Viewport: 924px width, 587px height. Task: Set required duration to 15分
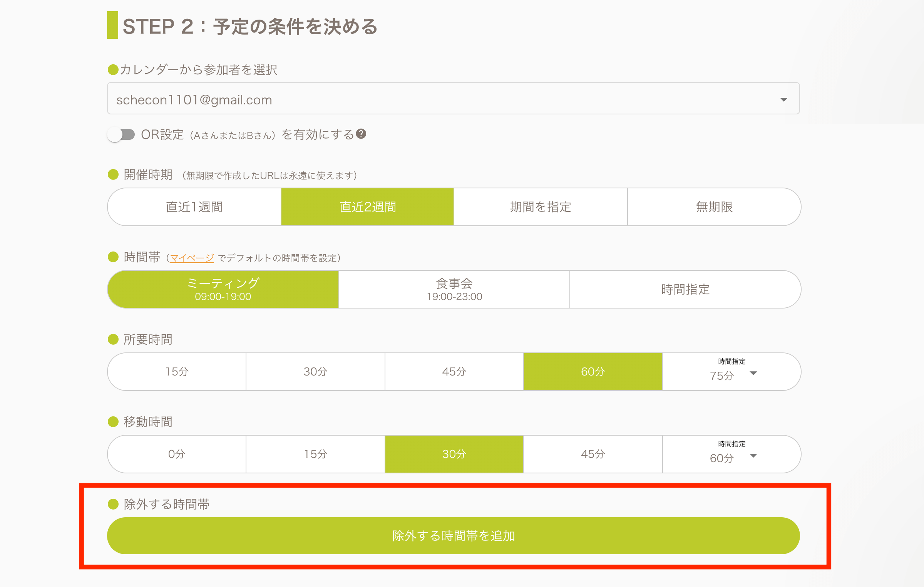(x=177, y=372)
